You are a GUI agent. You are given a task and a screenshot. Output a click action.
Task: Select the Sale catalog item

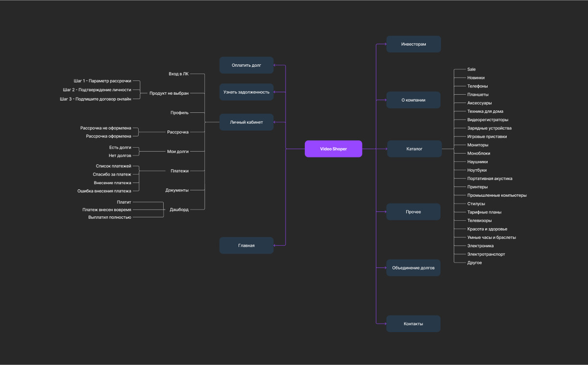471,69
